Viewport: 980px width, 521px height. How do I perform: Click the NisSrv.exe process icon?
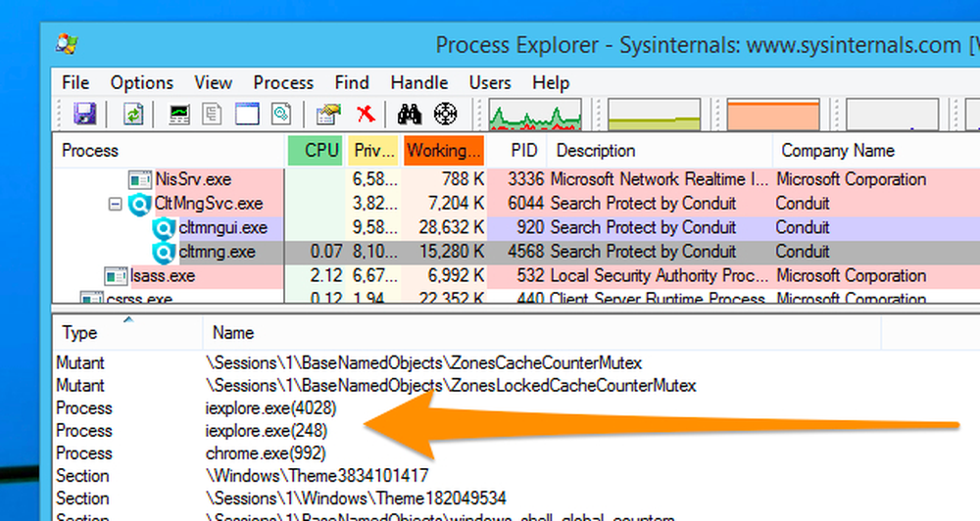pyautogui.click(x=140, y=180)
